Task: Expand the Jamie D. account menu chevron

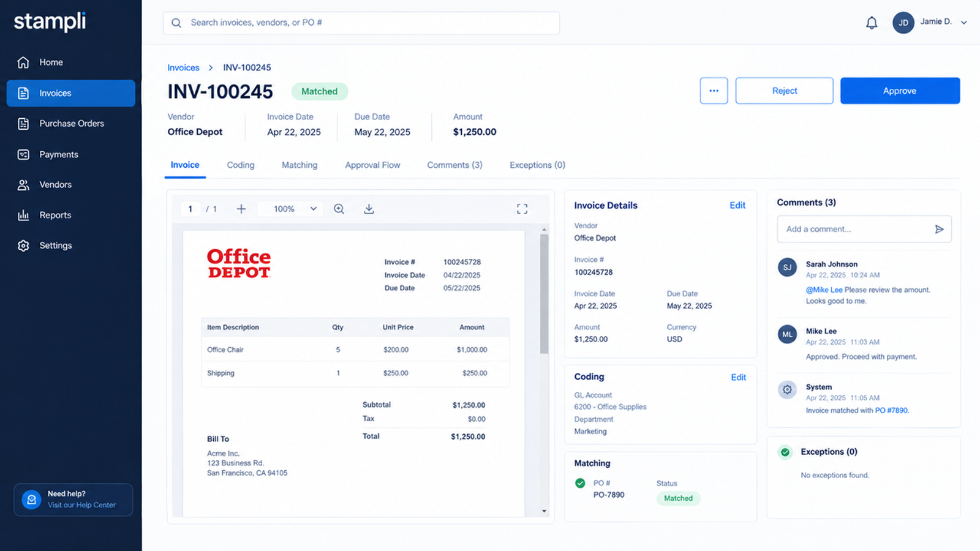Action: point(963,23)
